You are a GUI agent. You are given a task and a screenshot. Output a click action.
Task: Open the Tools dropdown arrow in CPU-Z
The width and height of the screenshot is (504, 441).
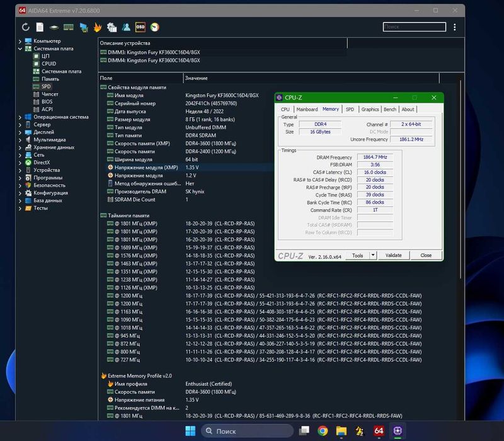tap(373, 255)
